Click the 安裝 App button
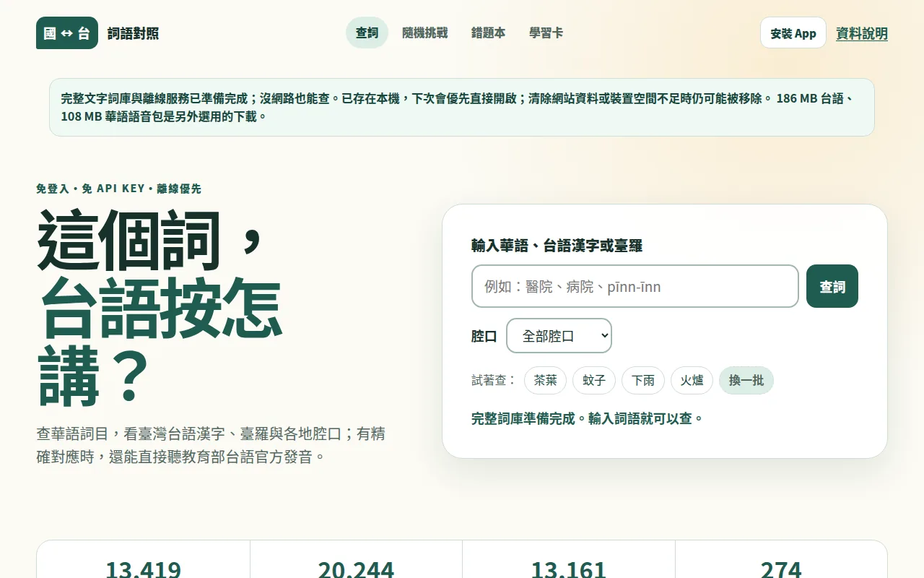The image size is (924, 578). [x=793, y=33]
